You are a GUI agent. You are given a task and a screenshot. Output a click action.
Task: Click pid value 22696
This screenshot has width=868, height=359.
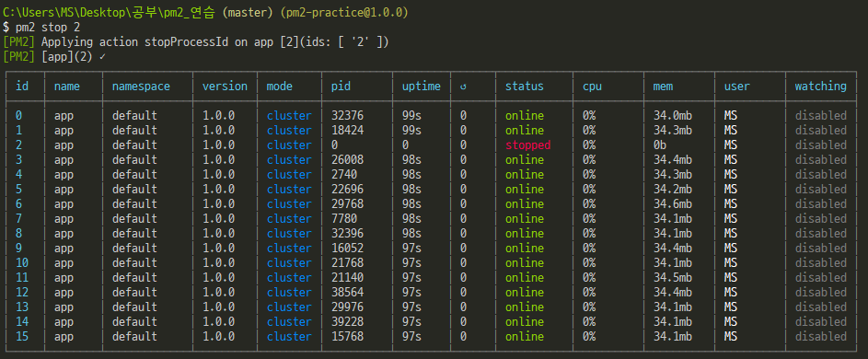348,189
